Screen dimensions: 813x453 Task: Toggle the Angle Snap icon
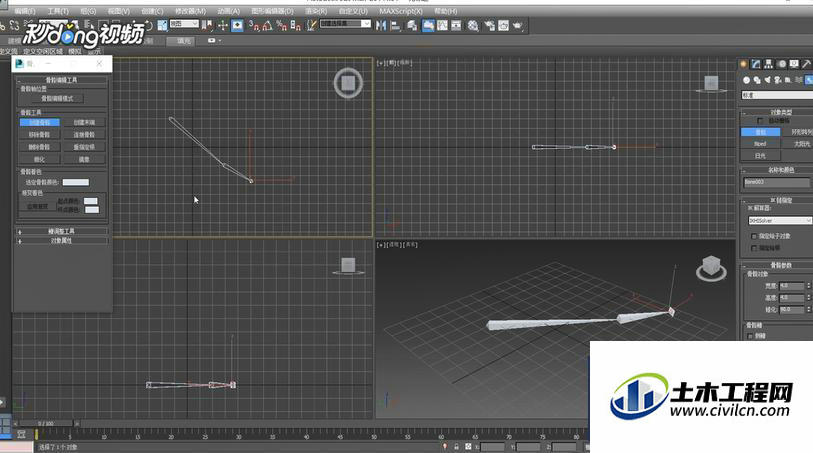click(268, 25)
